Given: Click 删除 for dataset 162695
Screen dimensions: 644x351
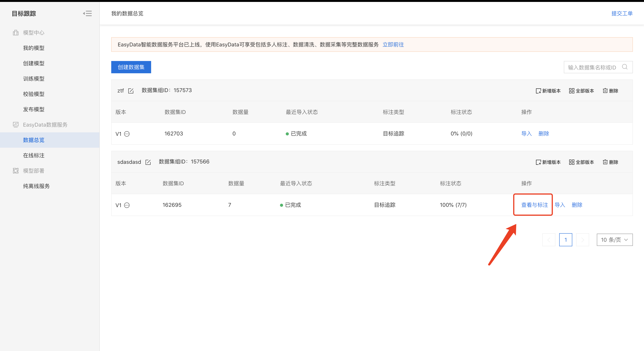Looking at the screenshot, I should [x=577, y=205].
